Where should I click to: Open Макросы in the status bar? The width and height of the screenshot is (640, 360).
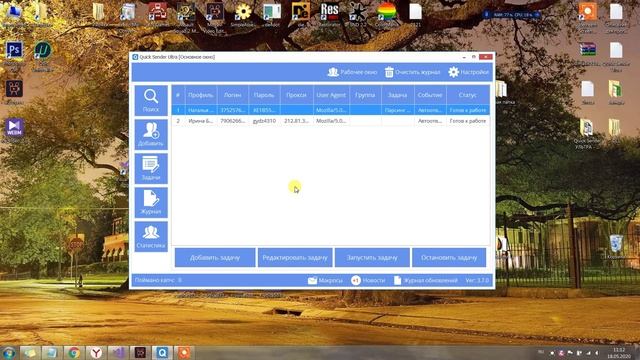(325, 280)
